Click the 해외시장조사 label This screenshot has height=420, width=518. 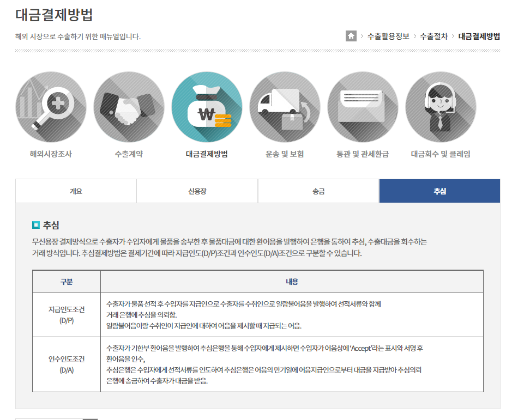tap(51, 154)
